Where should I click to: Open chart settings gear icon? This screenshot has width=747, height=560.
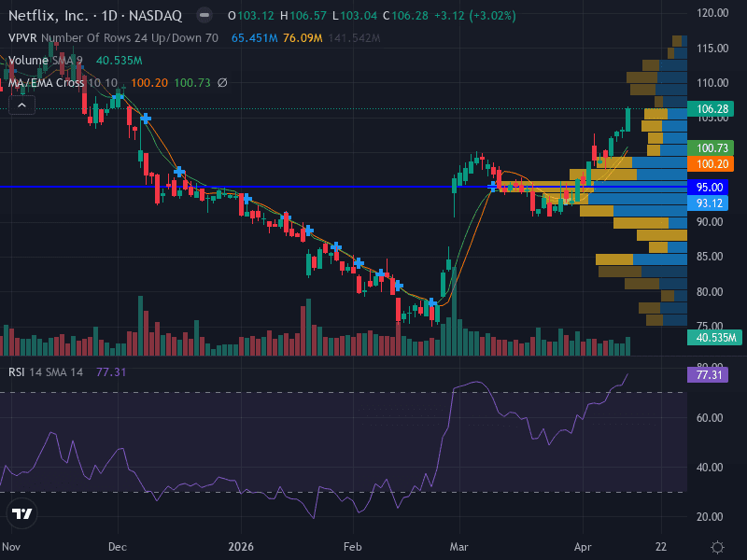click(717, 547)
